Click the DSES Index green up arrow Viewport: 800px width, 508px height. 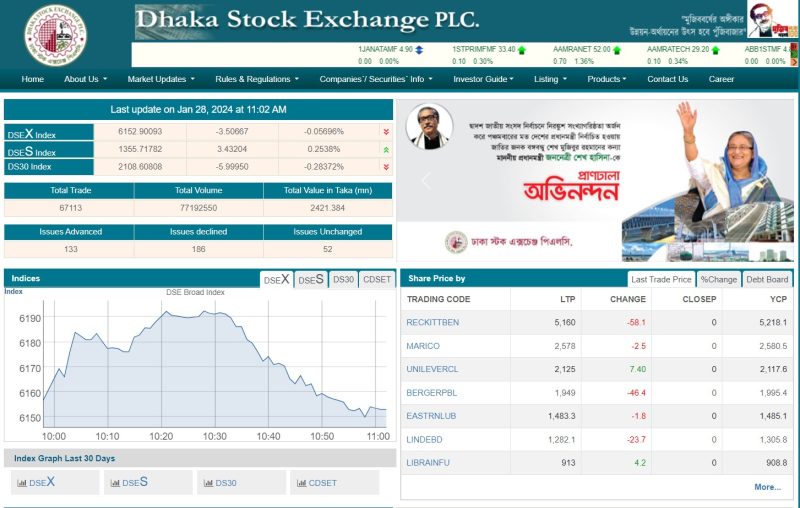(386, 149)
